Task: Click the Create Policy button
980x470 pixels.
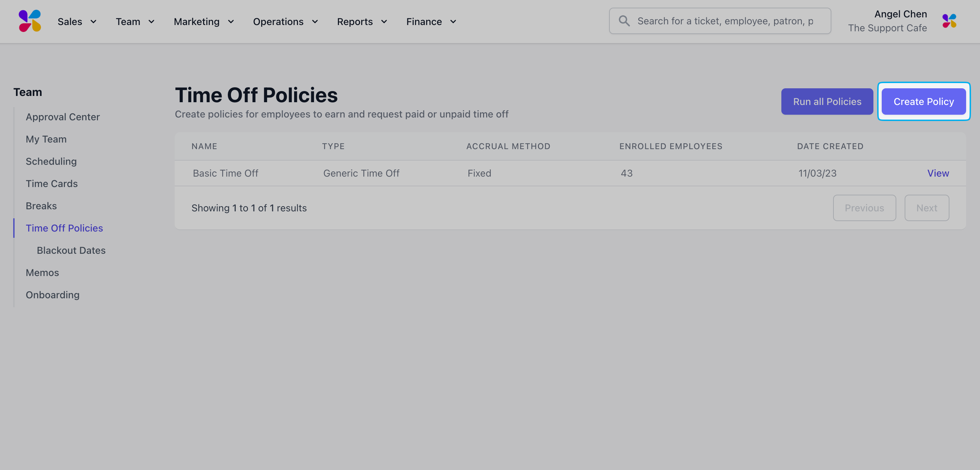Action: coord(924,102)
